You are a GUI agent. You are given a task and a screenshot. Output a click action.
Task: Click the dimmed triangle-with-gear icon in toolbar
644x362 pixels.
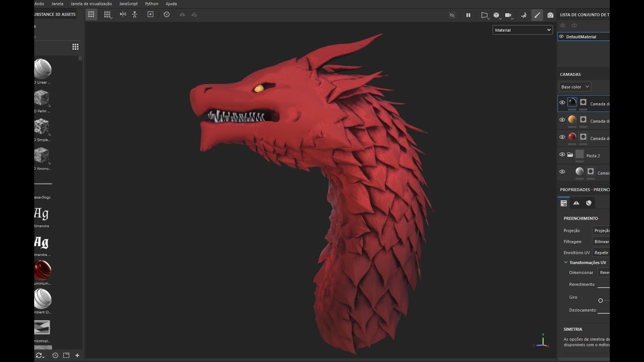pyautogui.click(x=194, y=15)
